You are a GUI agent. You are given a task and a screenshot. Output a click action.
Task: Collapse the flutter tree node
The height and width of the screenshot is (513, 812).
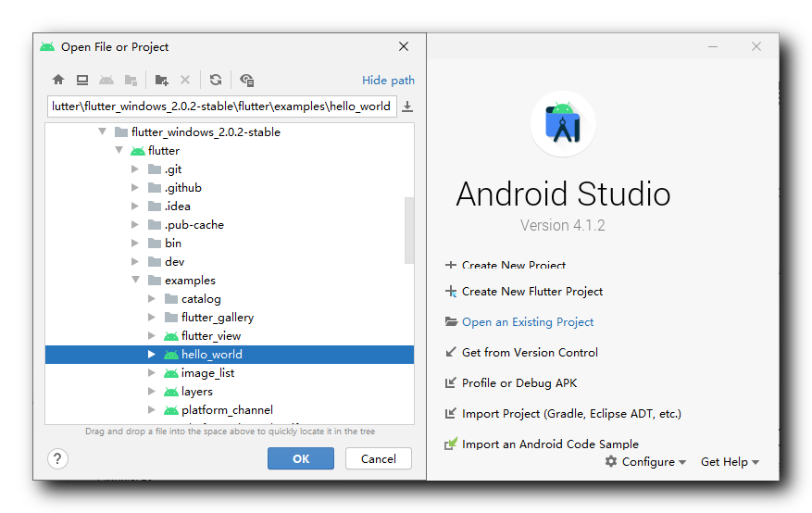119,150
